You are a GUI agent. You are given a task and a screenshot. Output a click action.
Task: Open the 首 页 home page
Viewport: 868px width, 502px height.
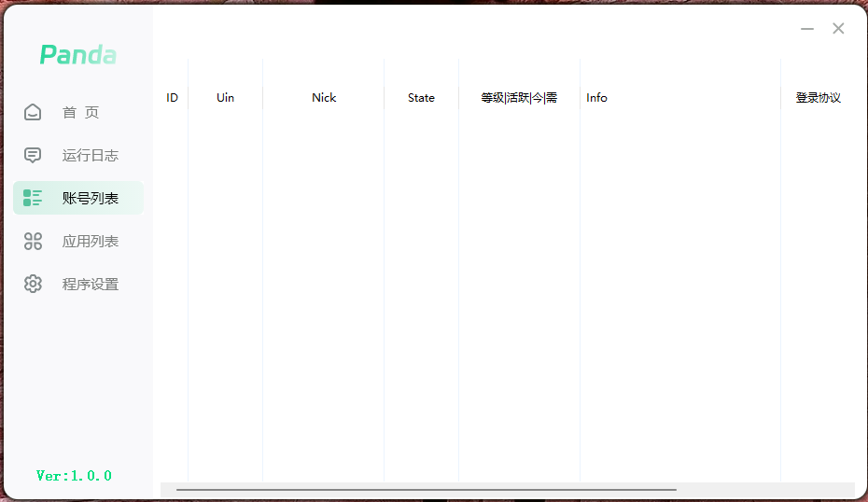click(x=80, y=113)
